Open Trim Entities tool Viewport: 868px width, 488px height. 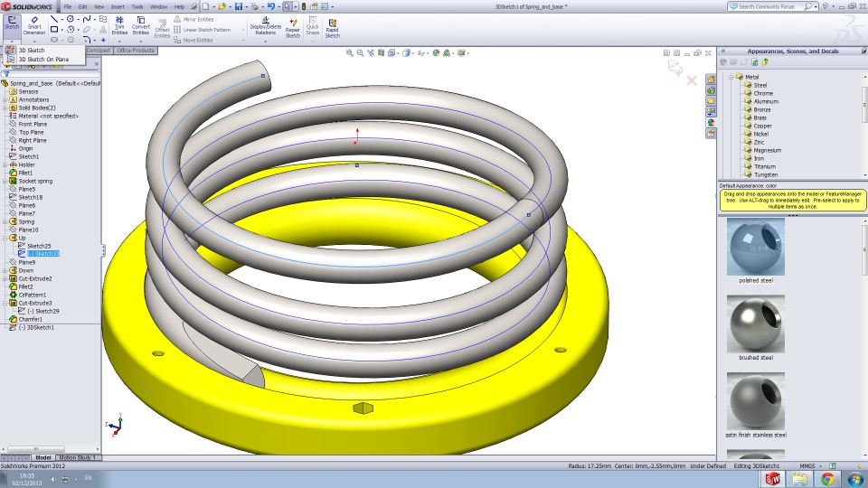[x=119, y=26]
